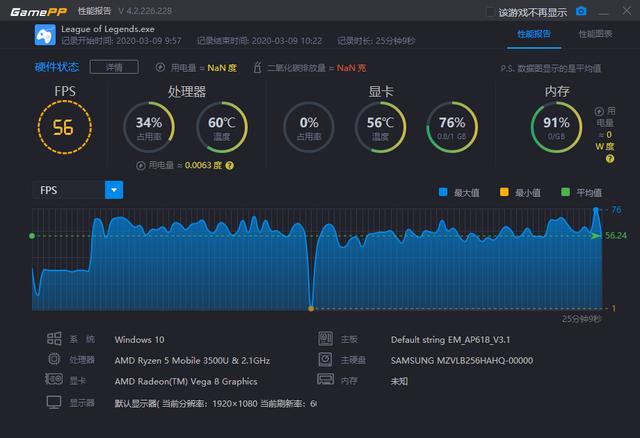Click the screenshot camera icon
Viewport: 640px width, 438px height.
(581, 11)
